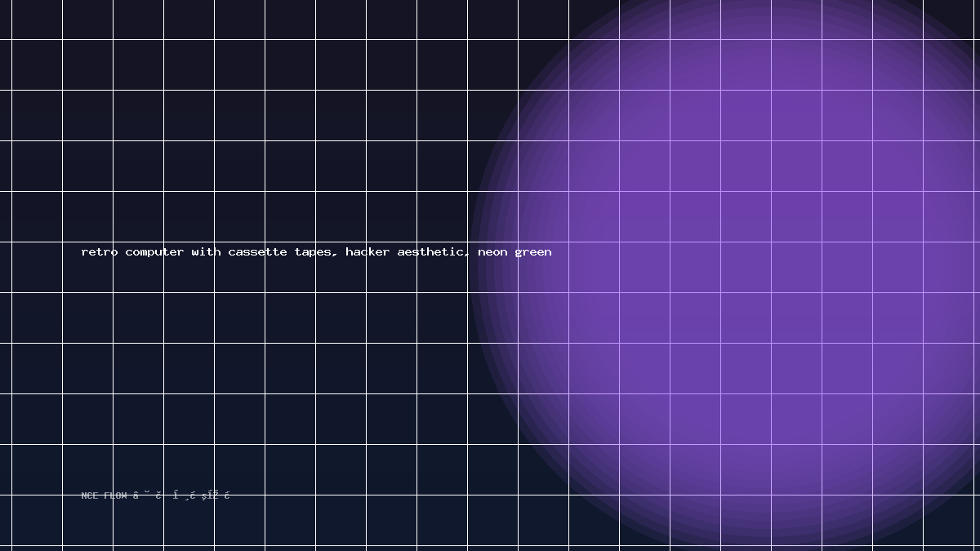Click the word "computer" in the caption
Image resolution: width=980 pixels, height=551 pixels.
point(154,252)
